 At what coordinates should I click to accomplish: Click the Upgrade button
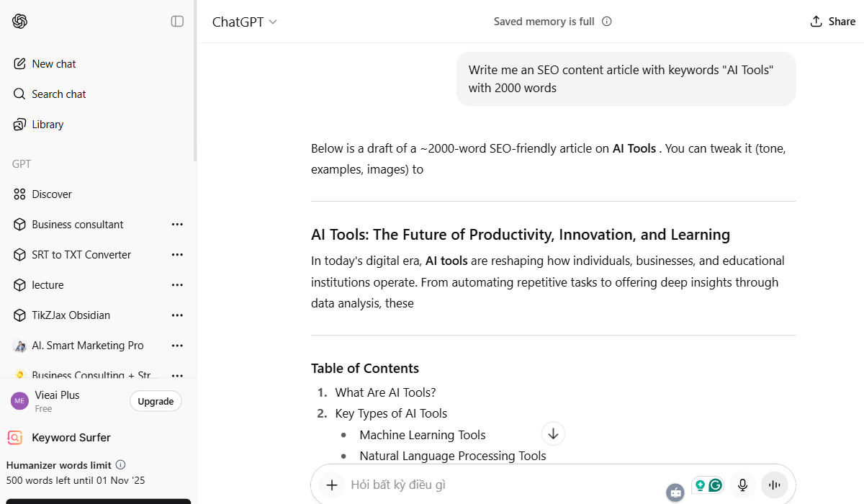point(156,401)
